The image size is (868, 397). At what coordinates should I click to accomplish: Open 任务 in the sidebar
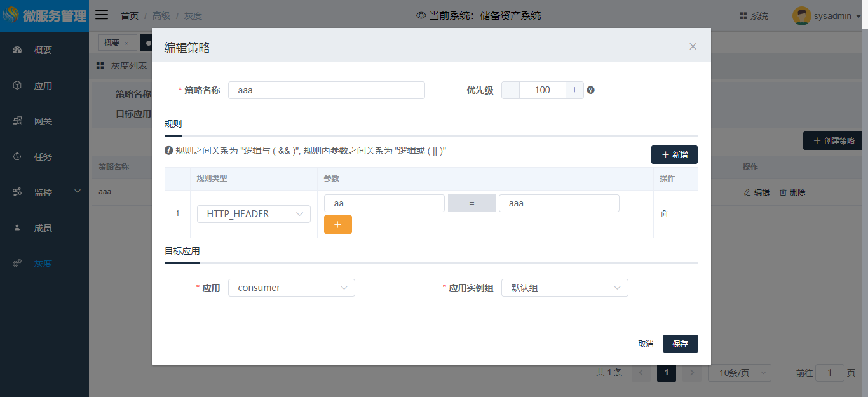pyautogui.click(x=43, y=157)
